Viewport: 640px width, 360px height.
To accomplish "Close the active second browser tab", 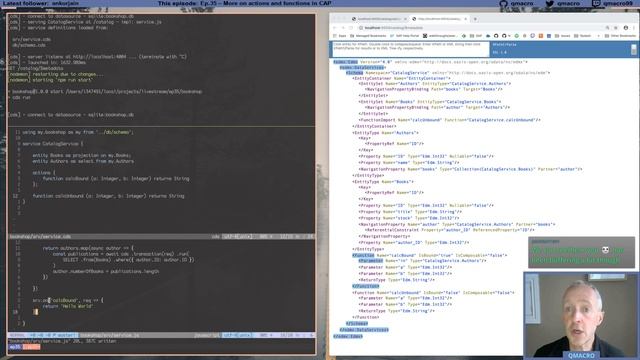I will tap(465, 19).
